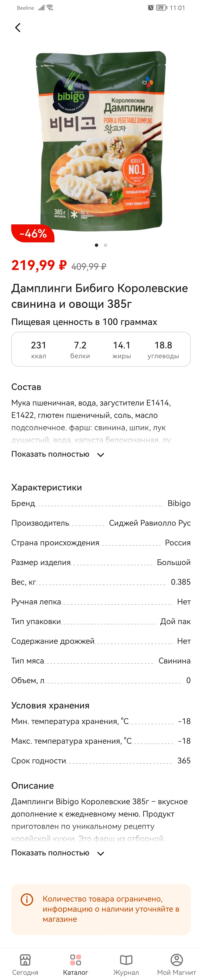Select the first image pagination dot
The height and width of the screenshot is (980, 202).
97,245
